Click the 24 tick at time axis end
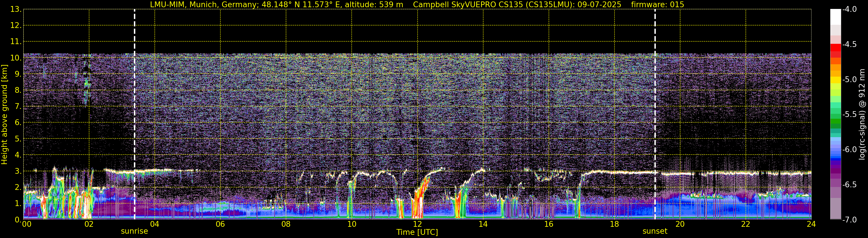 pos(811,224)
